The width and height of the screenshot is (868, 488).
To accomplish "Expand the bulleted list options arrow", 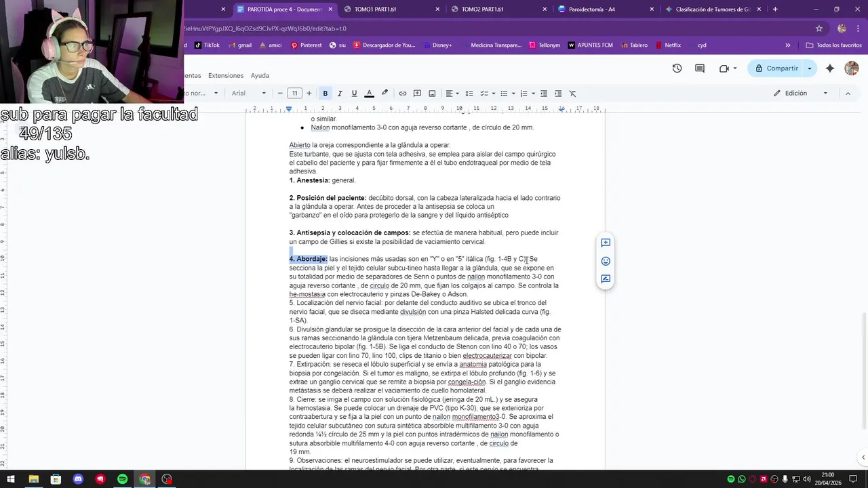I will click(x=513, y=94).
